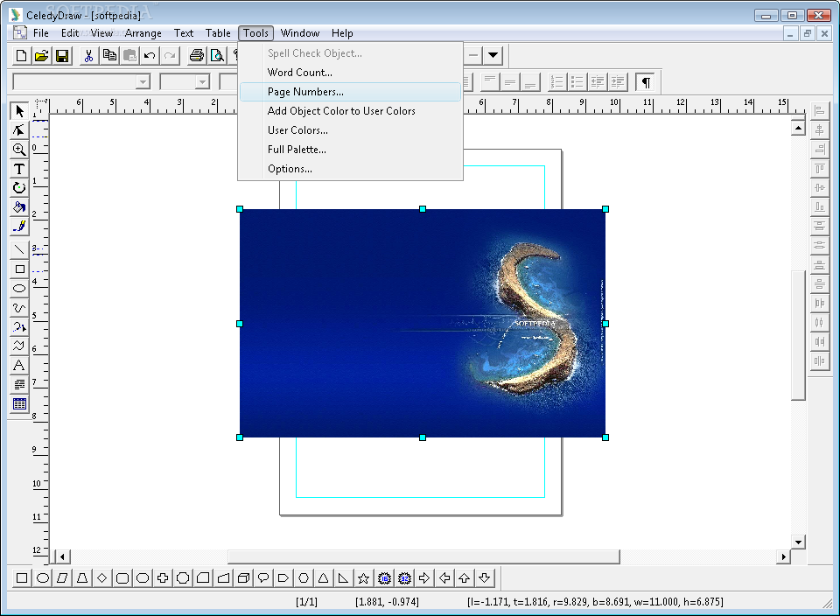The width and height of the screenshot is (840, 616).
Task: Open the File menu
Action: point(41,33)
